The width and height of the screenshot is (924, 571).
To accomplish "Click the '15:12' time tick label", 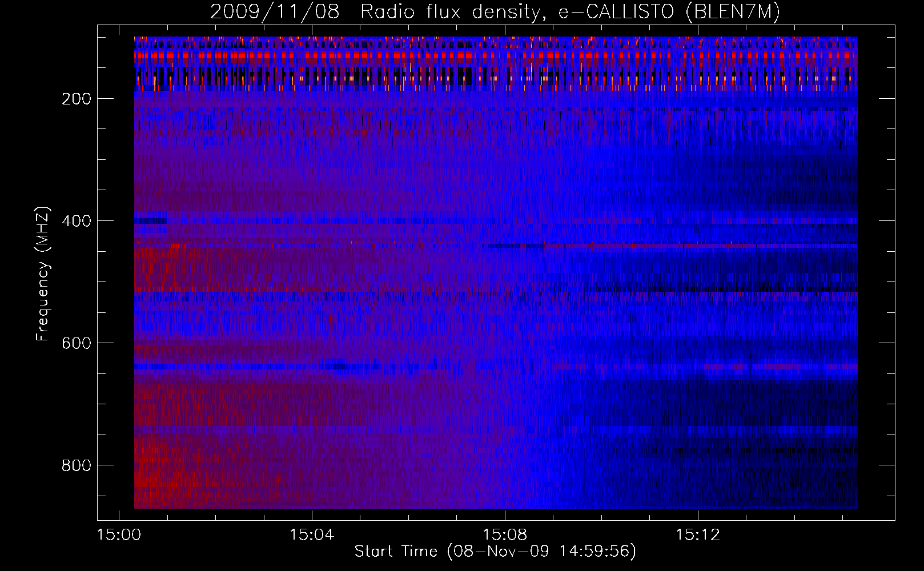I will [x=698, y=535].
